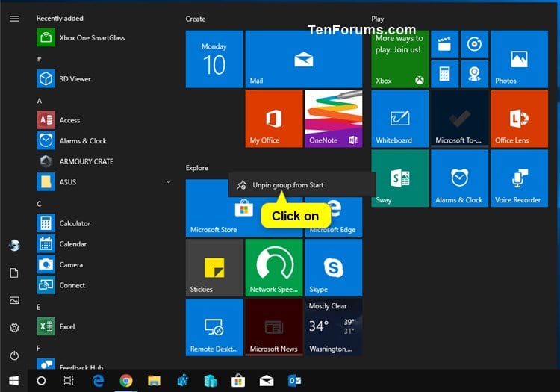Select Unpin group from Start menu entry

coord(302,185)
